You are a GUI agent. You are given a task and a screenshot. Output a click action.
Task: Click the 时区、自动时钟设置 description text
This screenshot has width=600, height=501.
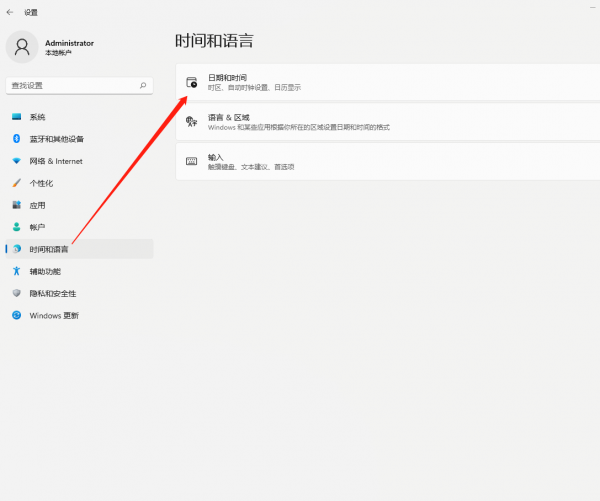point(254,88)
